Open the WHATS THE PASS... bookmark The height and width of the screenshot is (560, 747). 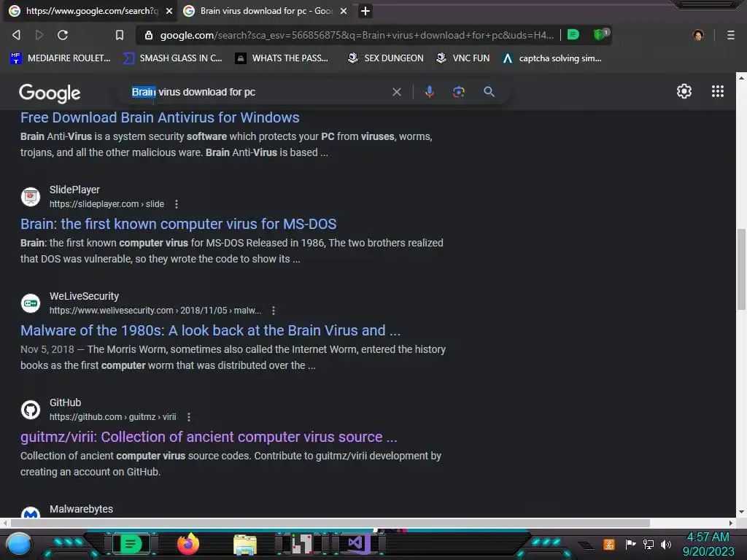pos(282,58)
